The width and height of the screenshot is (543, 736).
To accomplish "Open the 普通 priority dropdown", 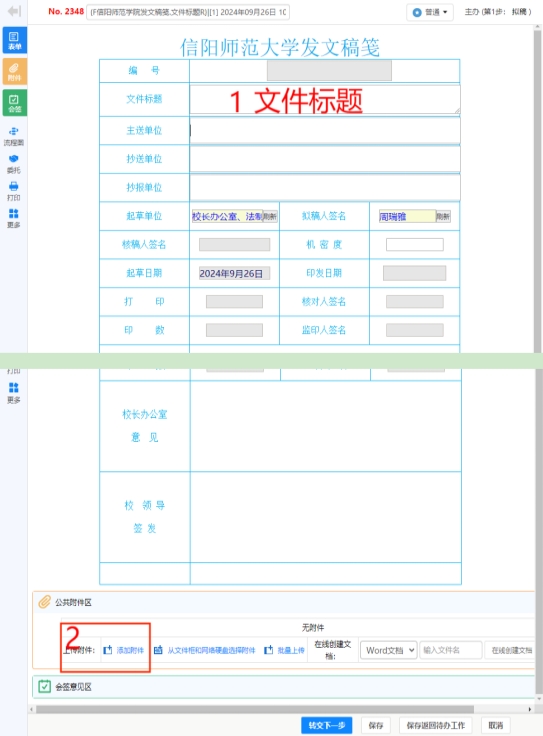I will click(x=429, y=12).
